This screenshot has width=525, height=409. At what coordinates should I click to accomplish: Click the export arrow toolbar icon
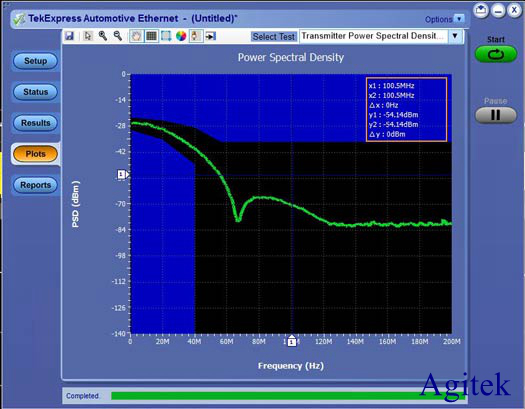[211, 36]
